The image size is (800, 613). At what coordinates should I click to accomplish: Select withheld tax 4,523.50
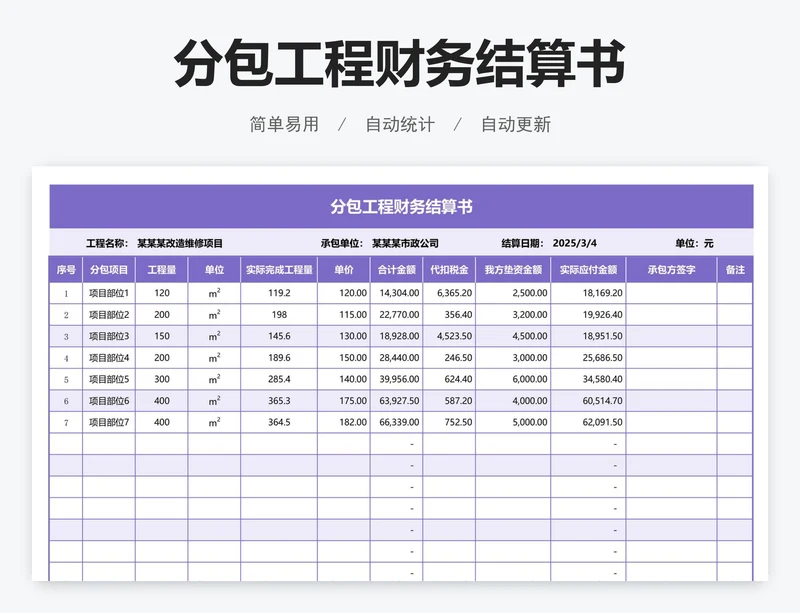[x=455, y=336]
